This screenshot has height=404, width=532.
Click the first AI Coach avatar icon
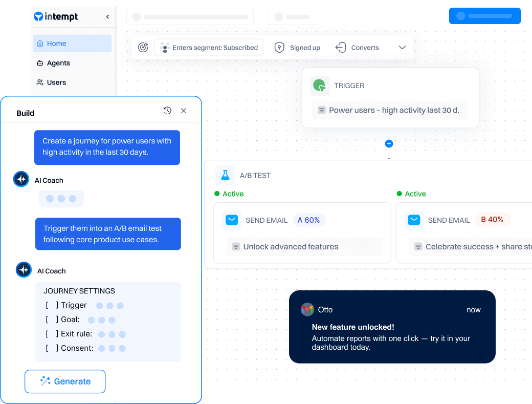[x=21, y=179]
